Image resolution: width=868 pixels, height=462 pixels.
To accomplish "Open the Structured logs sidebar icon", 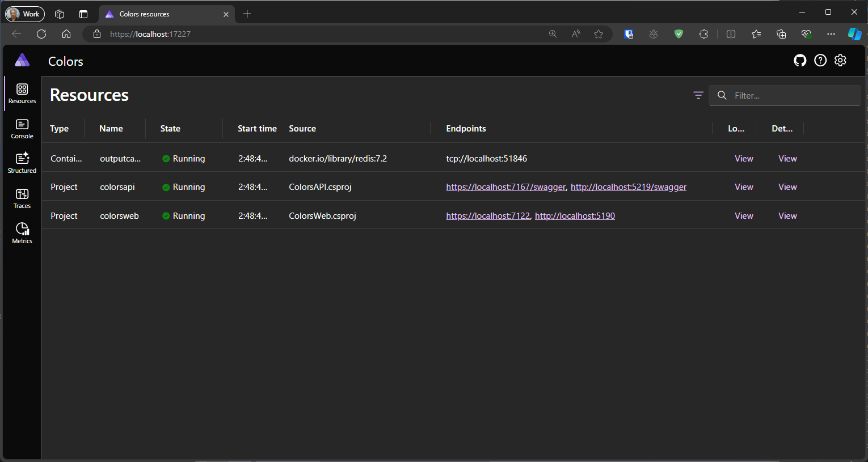I will click(22, 163).
